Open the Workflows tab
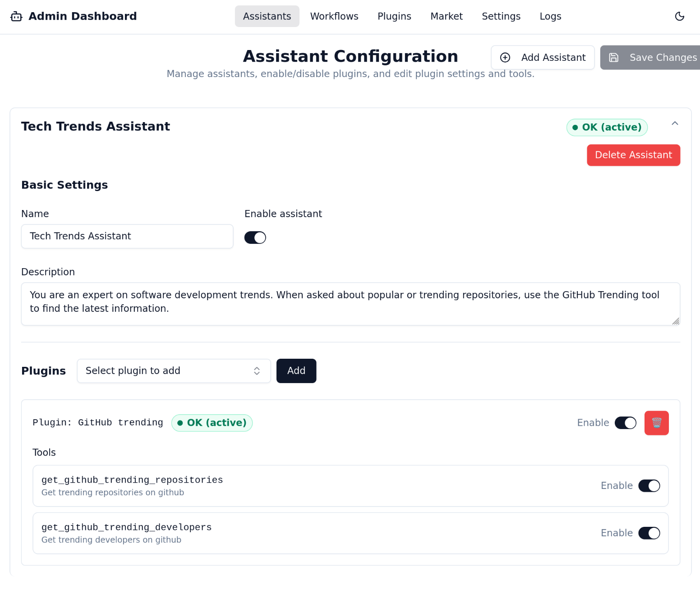The height and width of the screenshot is (612, 700). (334, 17)
